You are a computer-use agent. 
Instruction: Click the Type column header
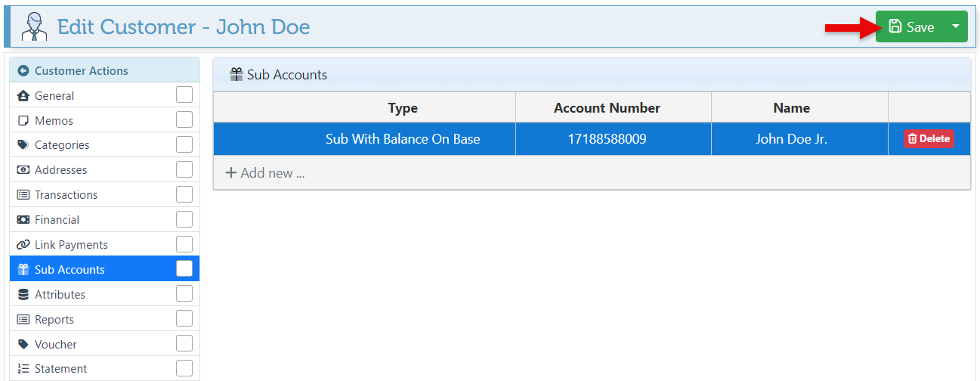coord(403,108)
